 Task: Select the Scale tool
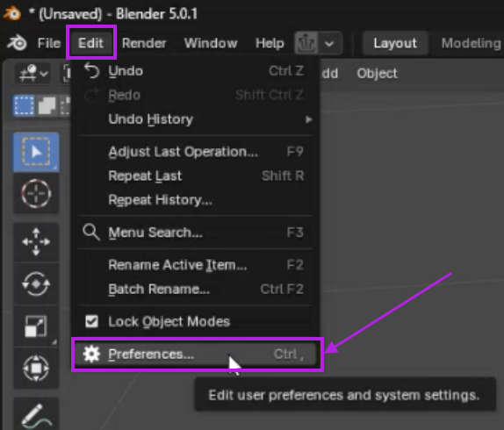point(36,326)
